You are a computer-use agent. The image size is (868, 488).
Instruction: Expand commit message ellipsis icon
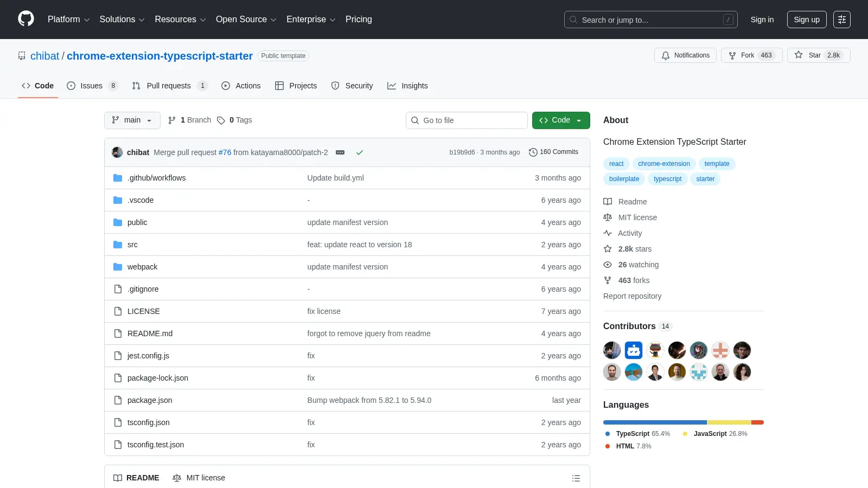coord(340,152)
